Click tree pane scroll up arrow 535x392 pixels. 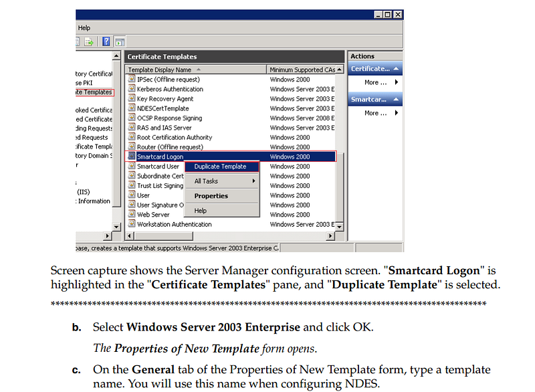(116, 56)
